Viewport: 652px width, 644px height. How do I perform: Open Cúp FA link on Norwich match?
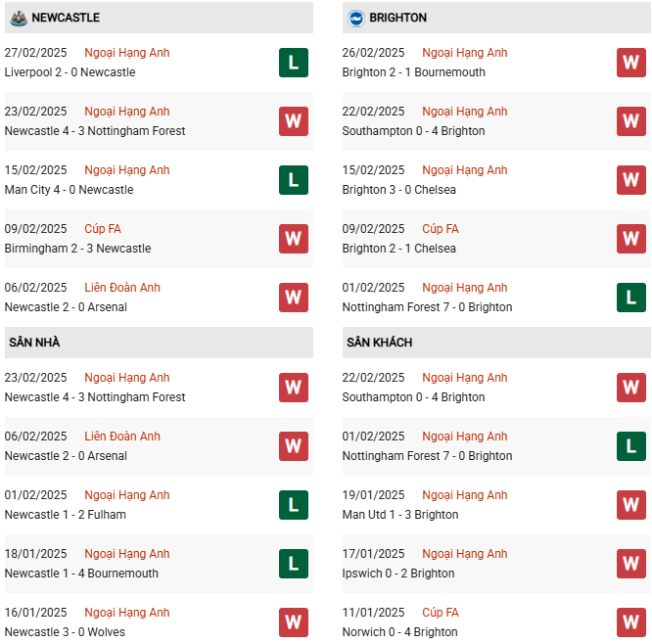click(x=441, y=613)
